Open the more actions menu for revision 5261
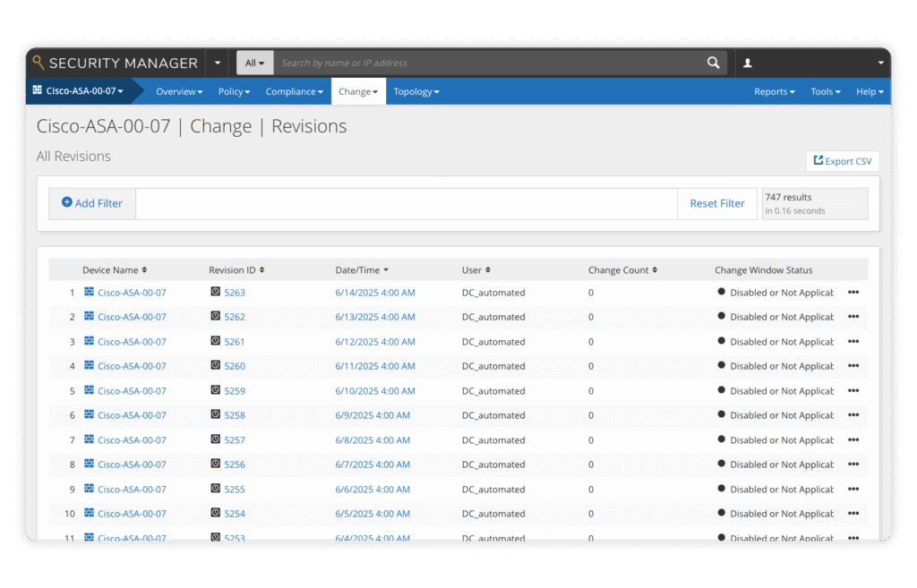Image resolution: width=917 pixels, height=588 pixels. (853, 341)
